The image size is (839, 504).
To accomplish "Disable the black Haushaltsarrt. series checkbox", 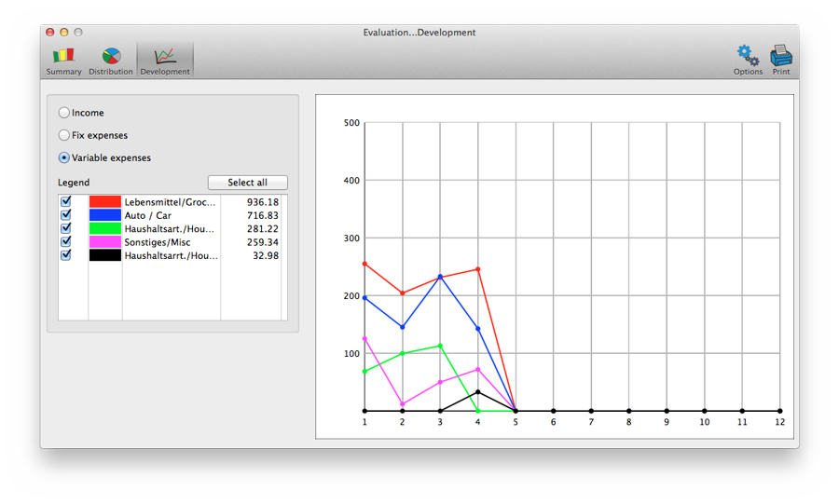I will [66, 254].
